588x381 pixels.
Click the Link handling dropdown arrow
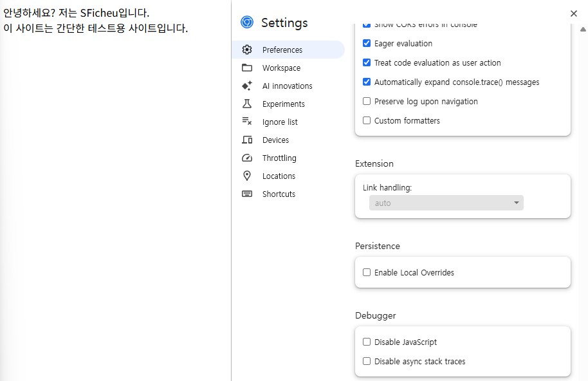click(517, 203)
